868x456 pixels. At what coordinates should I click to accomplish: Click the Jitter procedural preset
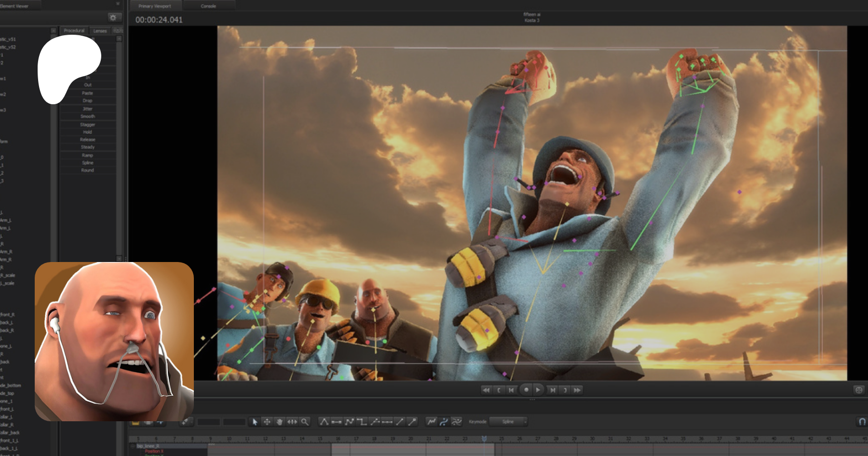tap(87, 109)
